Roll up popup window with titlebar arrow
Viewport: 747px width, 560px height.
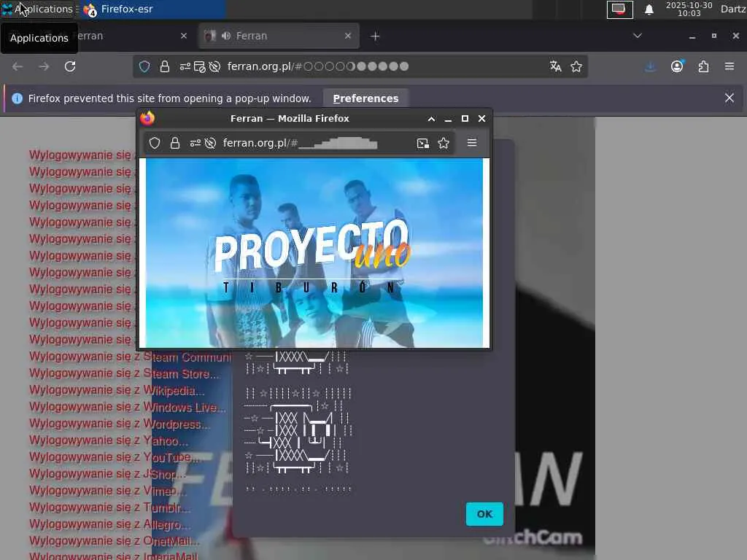pyautogui.click(x=431, y=119)
